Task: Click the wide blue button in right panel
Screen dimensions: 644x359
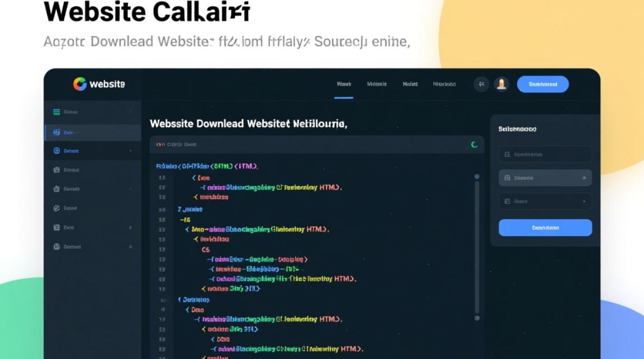Action: [x=545, y=228]
